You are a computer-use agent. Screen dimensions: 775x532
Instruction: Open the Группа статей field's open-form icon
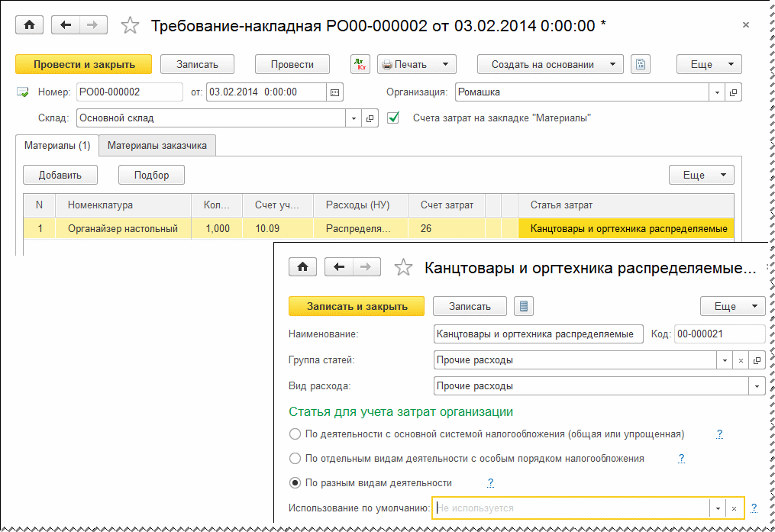(x=756, y=360)
